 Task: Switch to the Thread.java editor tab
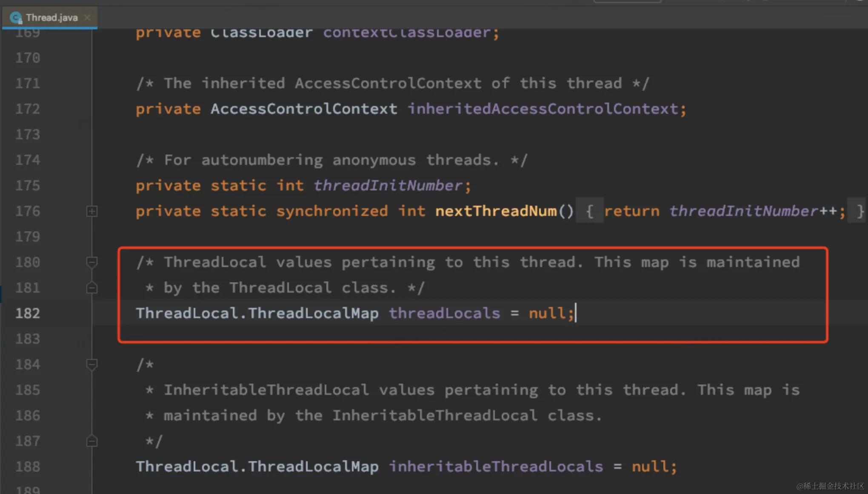point(51,17)
